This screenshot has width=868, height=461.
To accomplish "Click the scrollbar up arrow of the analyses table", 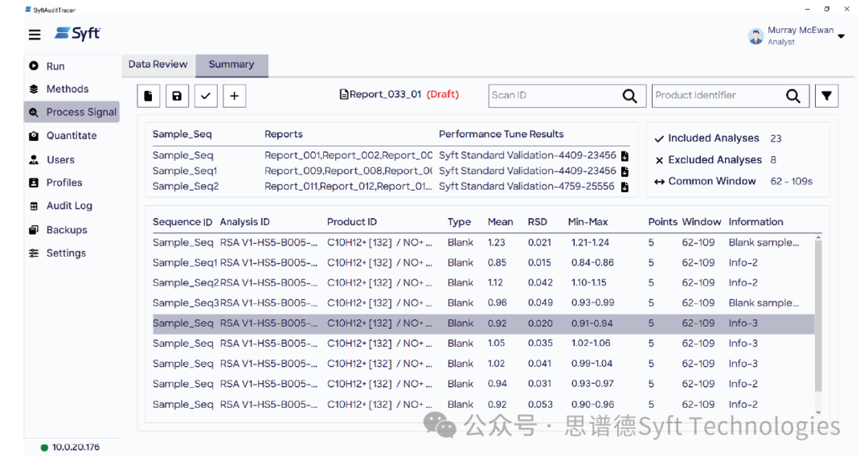I will [x=818, y=237].
